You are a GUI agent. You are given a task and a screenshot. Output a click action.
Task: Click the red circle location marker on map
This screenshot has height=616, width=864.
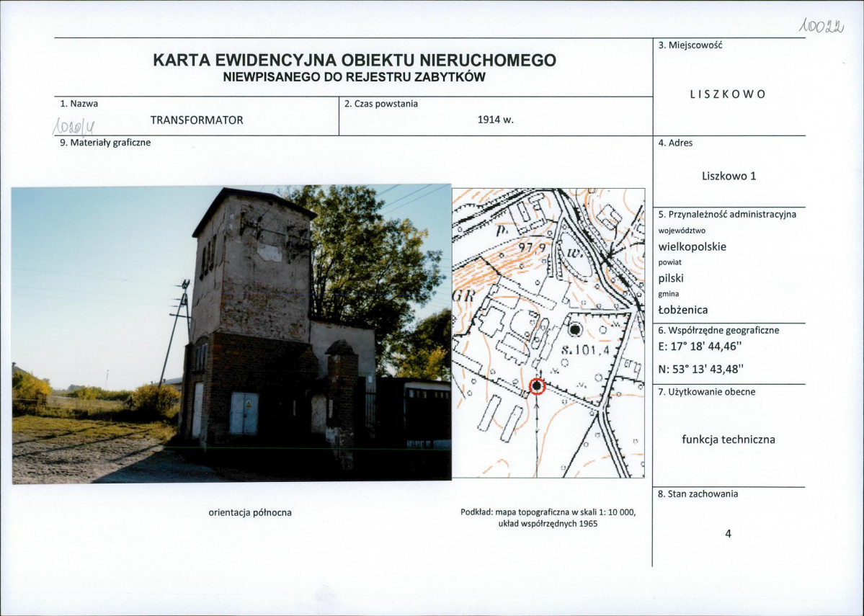pyautogui.click(x=538, y=386)
